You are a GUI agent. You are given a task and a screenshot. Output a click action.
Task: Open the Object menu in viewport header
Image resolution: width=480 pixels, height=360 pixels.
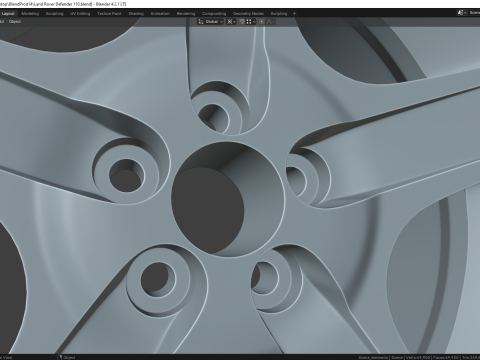pyautogui.click(x=15, y=22)
